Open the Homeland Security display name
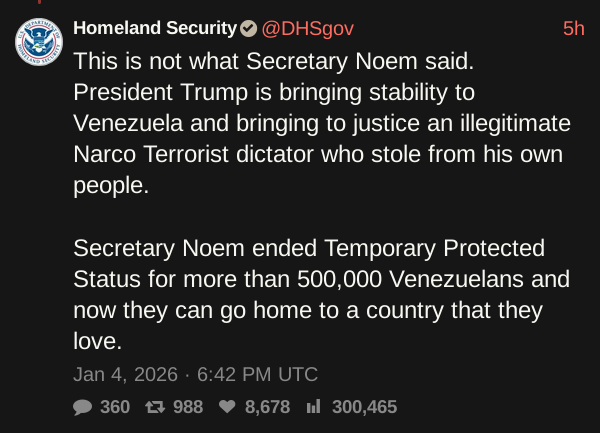 coord(154,28)
